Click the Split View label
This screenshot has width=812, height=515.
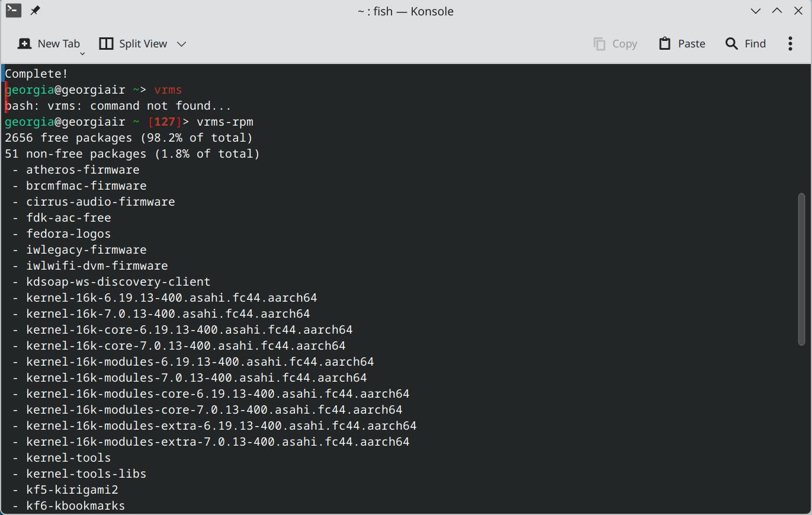tap(143, 43)
